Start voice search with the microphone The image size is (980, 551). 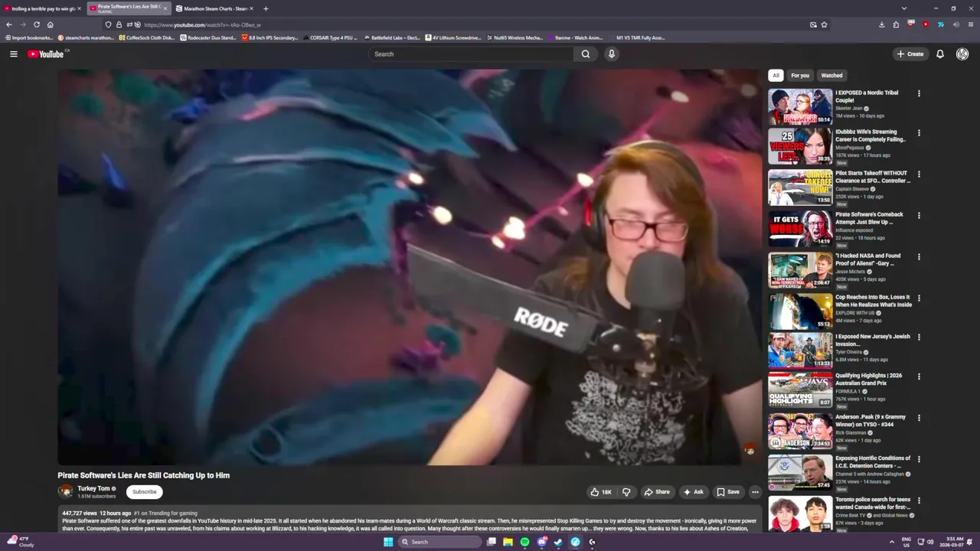point(611,54)
